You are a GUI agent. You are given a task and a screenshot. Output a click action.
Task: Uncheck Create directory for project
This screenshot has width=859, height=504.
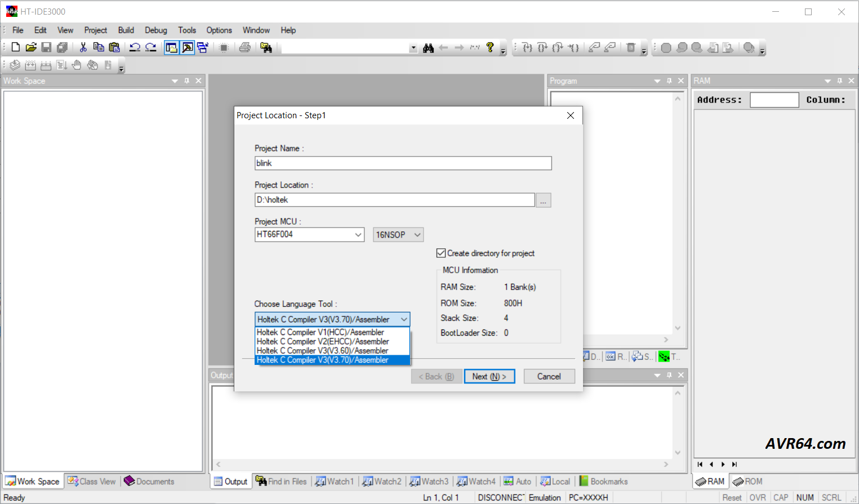pyautogui.click(x=441, y=253)
